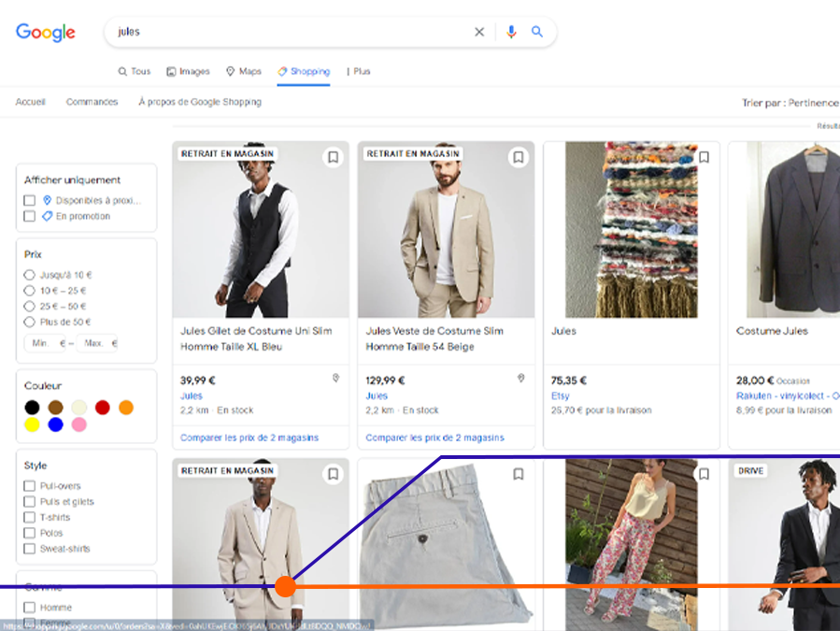The width and height of the screenshot is (840, 631).
Task: Filter by the pink color swatch
Action: point(79,424)
